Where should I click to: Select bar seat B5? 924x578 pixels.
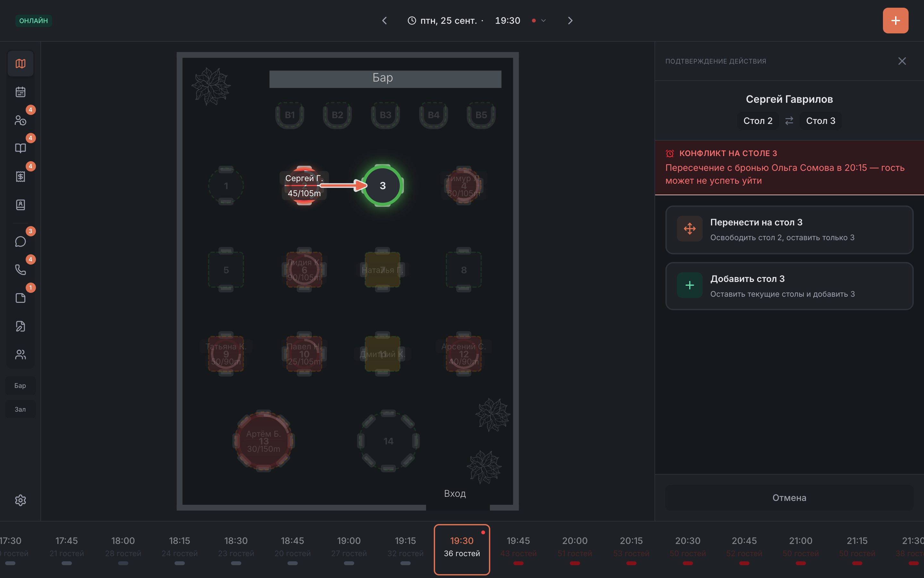click(x=481, y=115)
